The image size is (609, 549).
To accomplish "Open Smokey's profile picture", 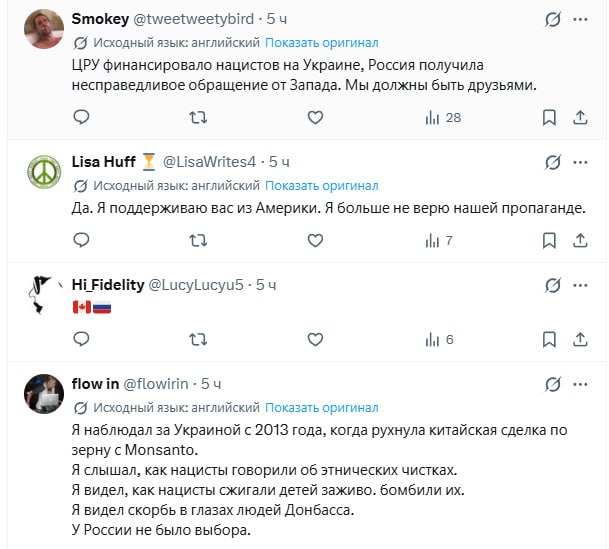I will coord(42,28).
